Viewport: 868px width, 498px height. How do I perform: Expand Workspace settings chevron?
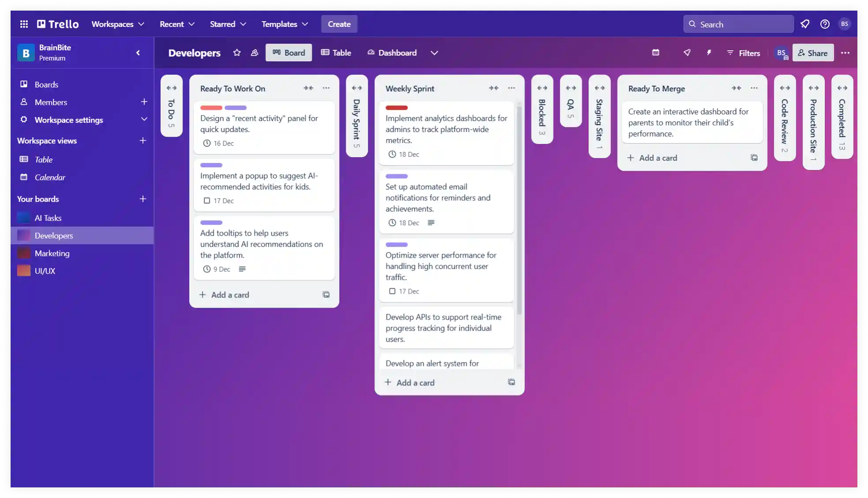click(144, 120)
